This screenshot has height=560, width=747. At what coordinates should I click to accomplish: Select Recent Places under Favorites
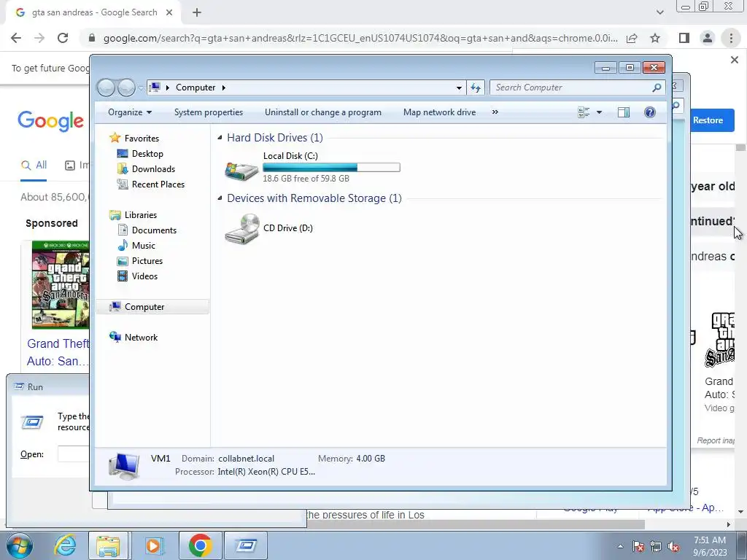pyautogui.click(x=158, y=184)
